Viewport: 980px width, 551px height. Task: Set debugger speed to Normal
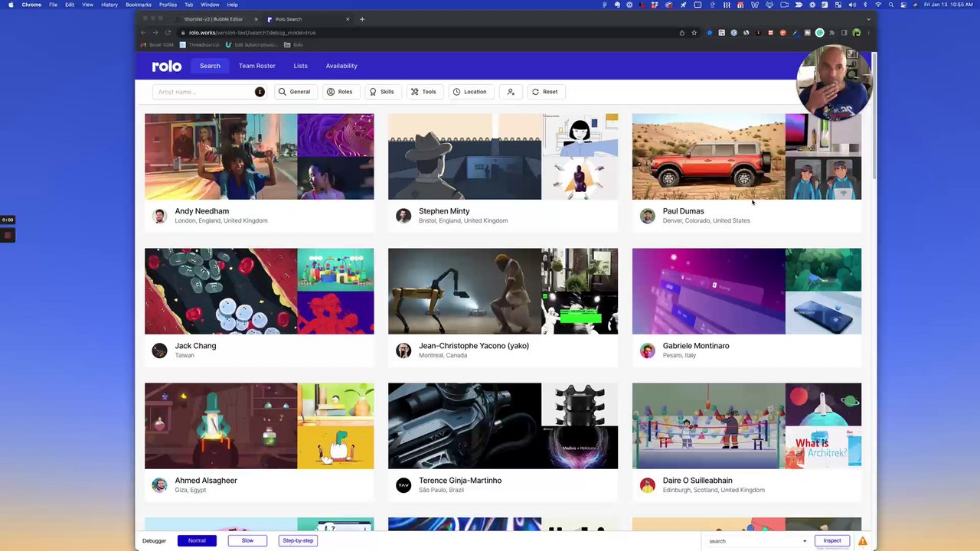pos(197,541)
